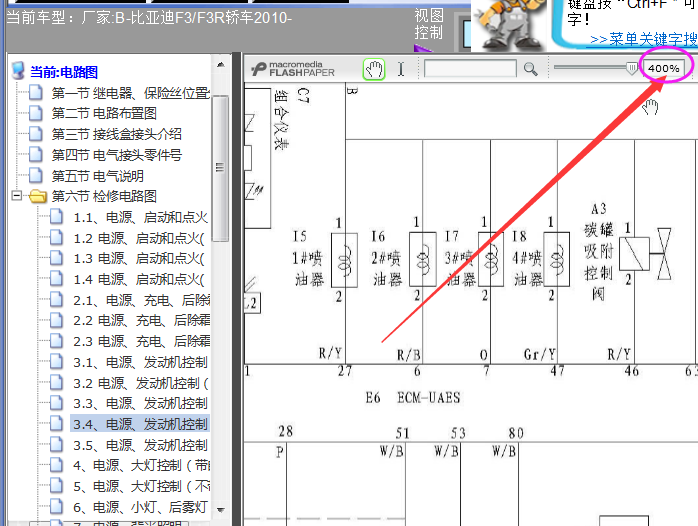Click page icon beside 第三节 item
This screenshot has width=698, height=526.
click(x=36, y=134)
